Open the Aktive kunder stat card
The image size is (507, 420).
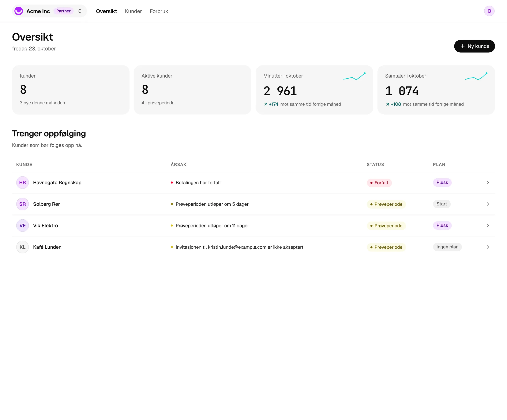(x=192, y=90)
